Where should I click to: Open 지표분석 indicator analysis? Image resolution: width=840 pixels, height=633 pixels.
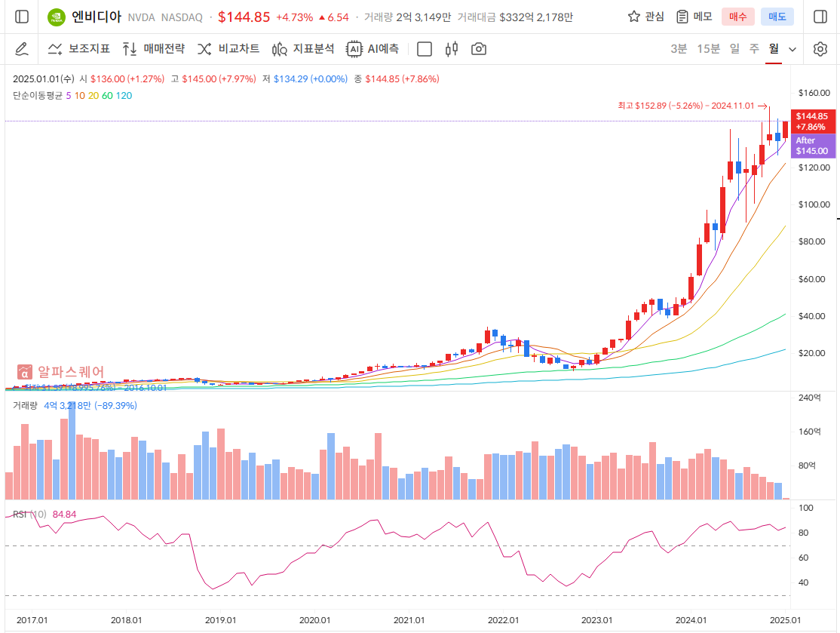(x=302, y=49)
